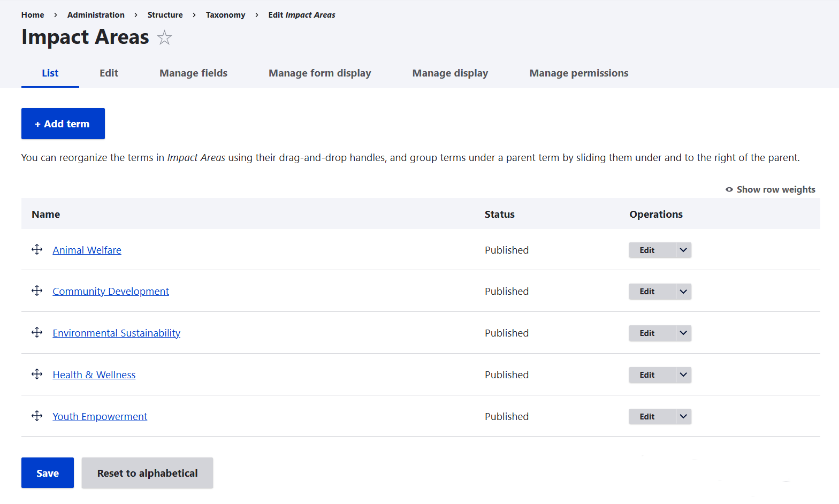Viewport: 839px width, 504px height.
Task: Click drag handle for Health & Wellness row
Action: (37, 375)
